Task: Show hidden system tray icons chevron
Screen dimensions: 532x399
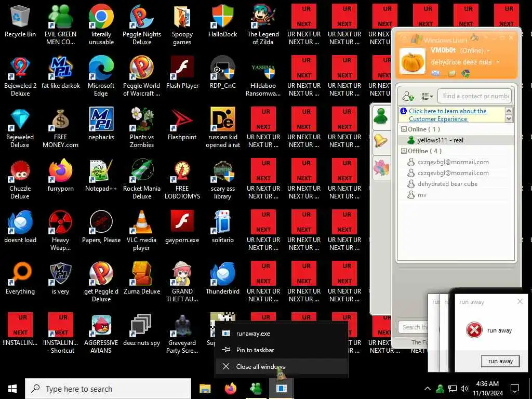Action: pyautogui.click(x=428, y=389)
